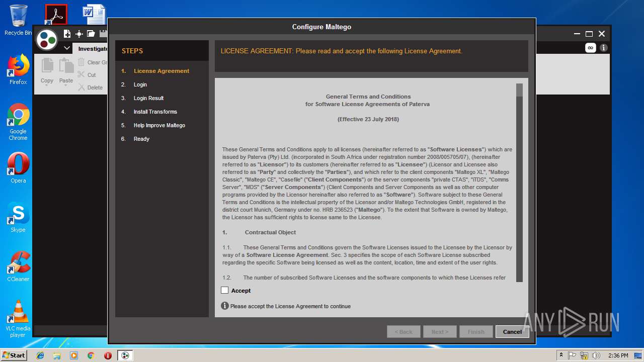The width and height of the screenshot is (644, 362).
Task: Click the 'General Terms and Conditions' heading
Action: click(368, 97)
